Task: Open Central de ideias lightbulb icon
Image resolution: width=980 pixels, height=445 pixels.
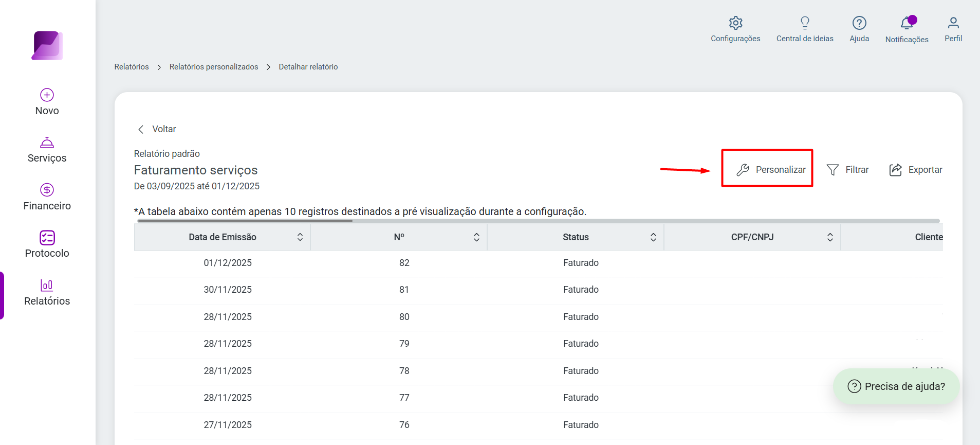Action: click(805, 23)
